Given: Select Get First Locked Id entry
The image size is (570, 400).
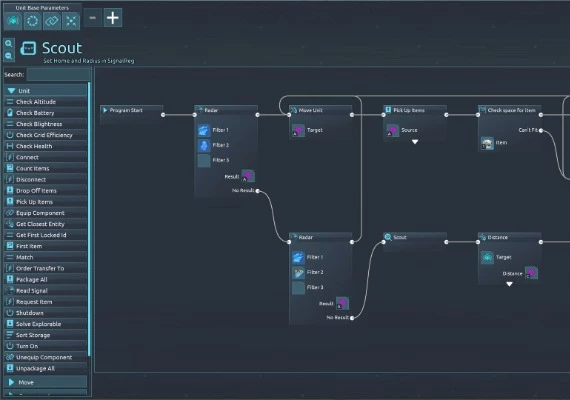Looking at the screenshot, I should [45, 235].
